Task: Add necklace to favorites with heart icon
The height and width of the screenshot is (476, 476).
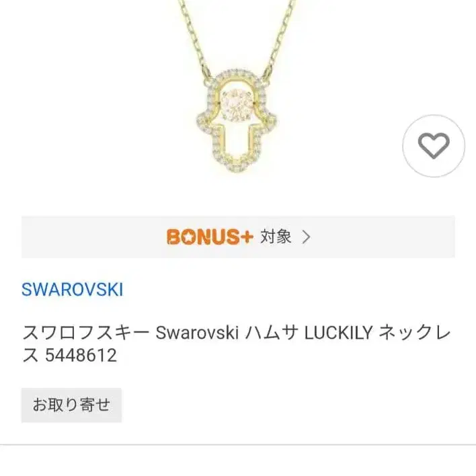Action: [x=434, y=146]
